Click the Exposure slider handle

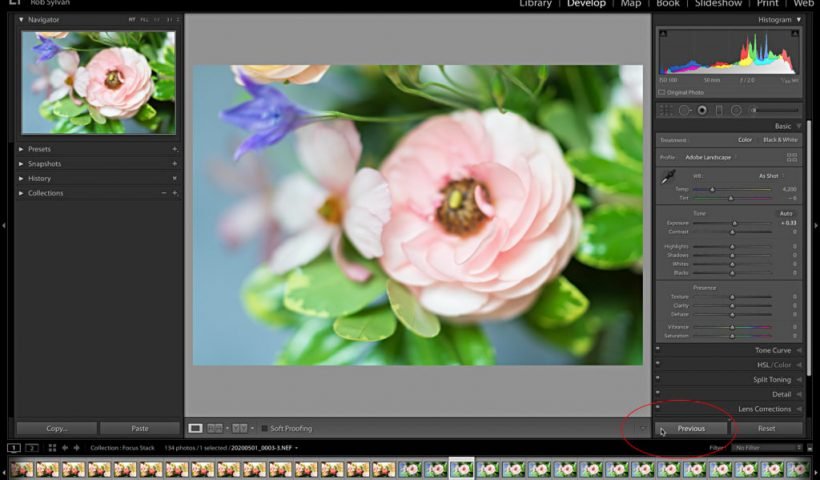[x=735, y=223]
